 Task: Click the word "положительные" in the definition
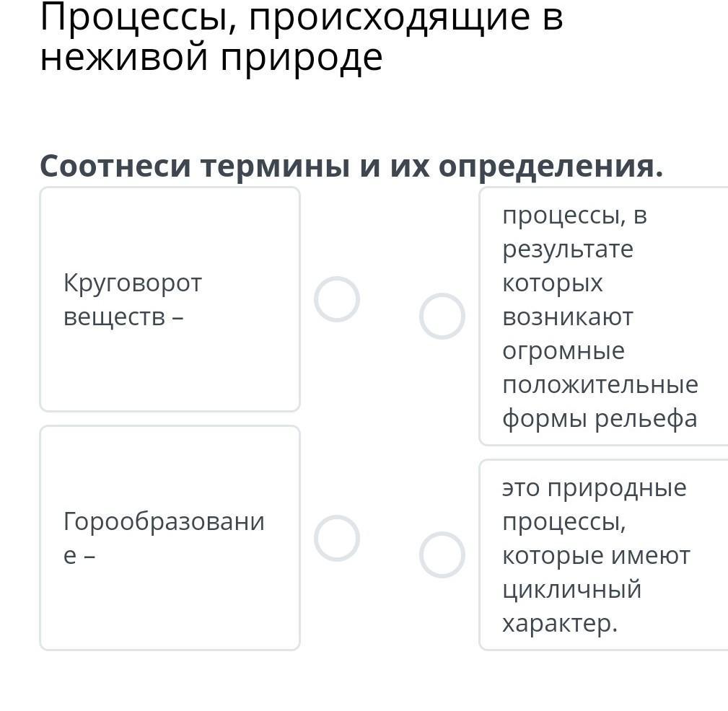[600, 384]
